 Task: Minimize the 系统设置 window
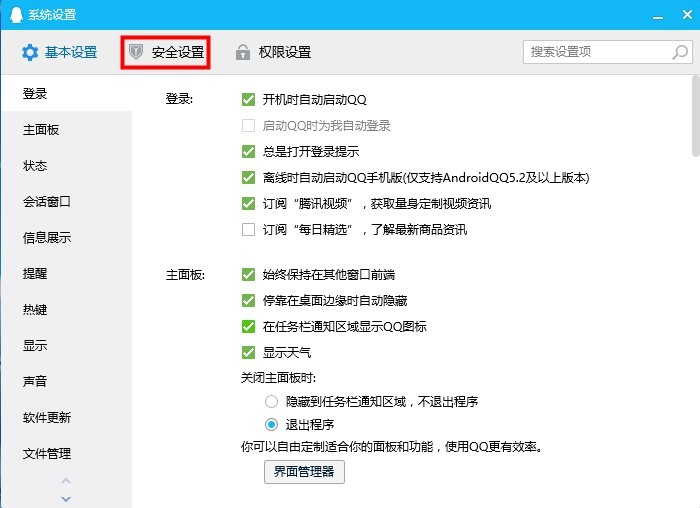658,17
